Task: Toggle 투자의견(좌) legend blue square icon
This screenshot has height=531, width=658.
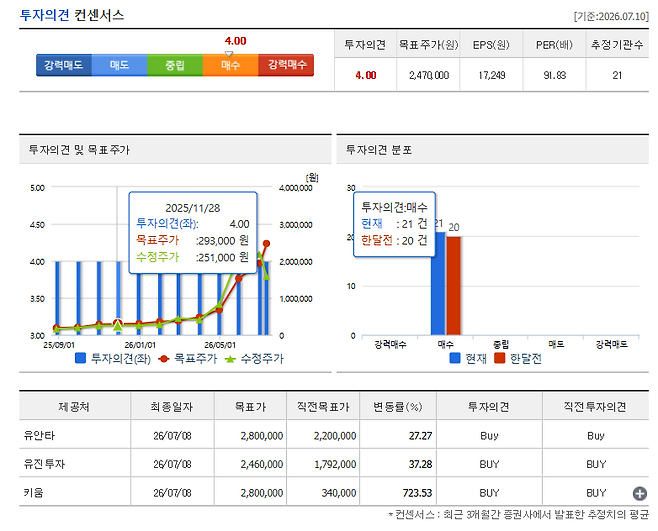Action: [80, 358]
